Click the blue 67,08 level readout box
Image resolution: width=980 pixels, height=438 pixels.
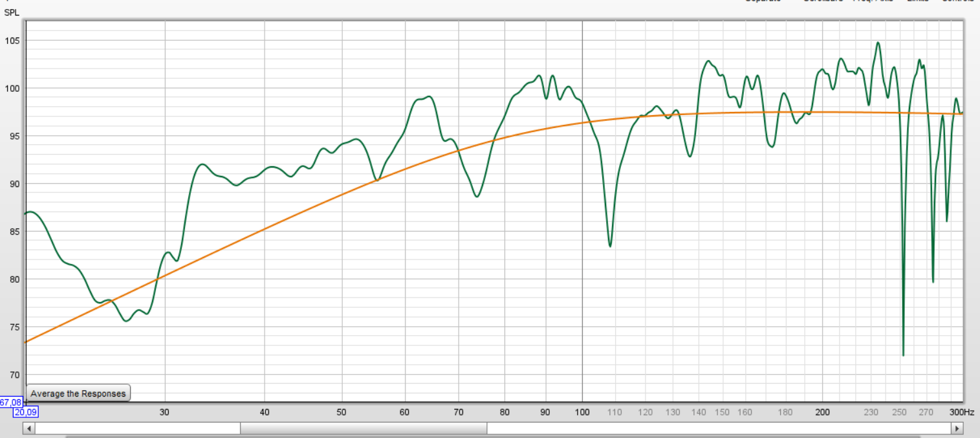click(x=11, y=402)
